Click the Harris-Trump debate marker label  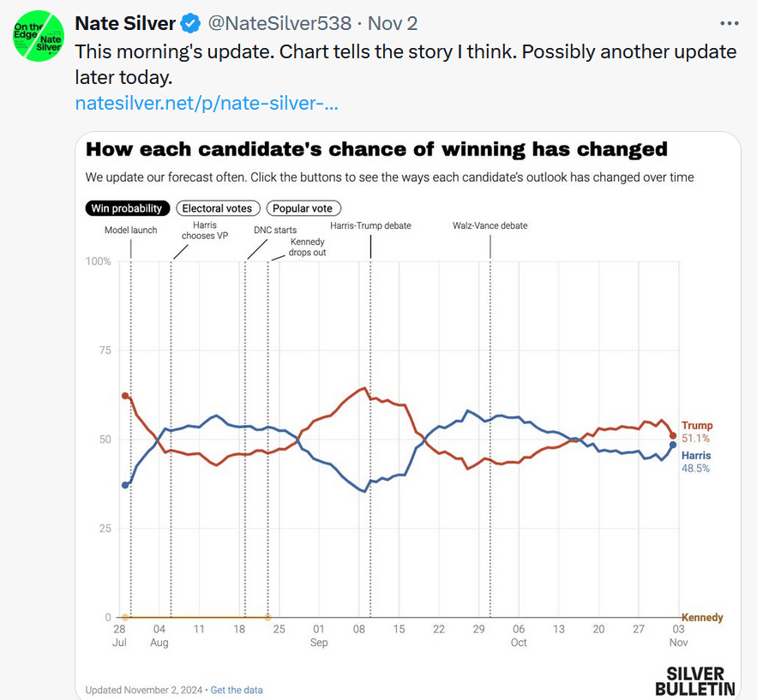[x=370, y=226]
